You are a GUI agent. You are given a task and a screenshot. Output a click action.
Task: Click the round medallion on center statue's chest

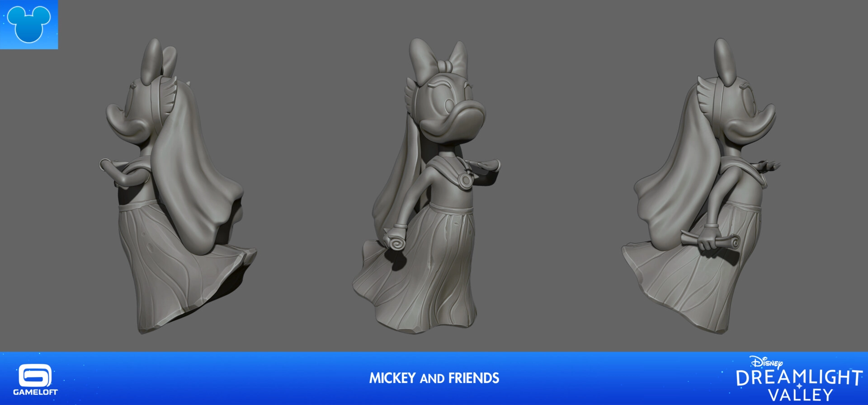coord(465,180)
